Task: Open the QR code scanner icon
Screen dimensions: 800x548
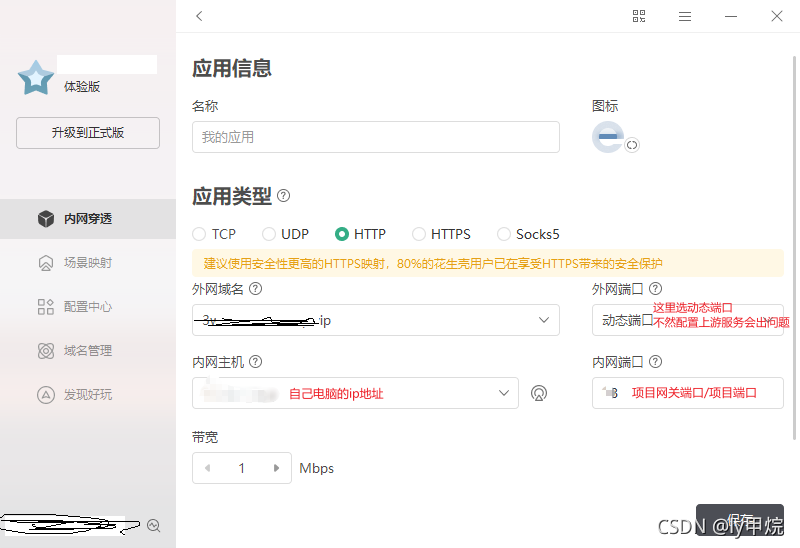Action: click(639, 16)
